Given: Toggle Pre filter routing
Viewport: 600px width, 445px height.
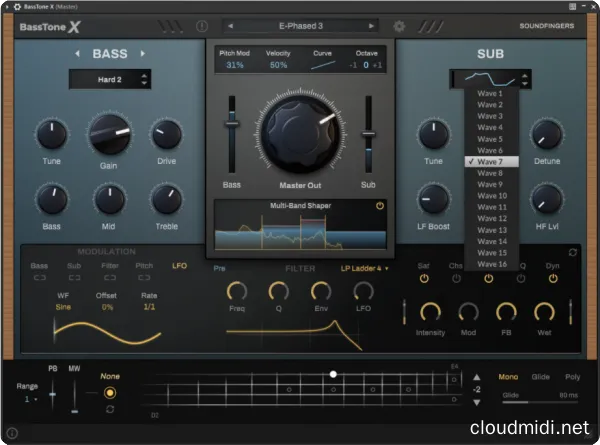Looking at the screenshot, I should 219,268.
